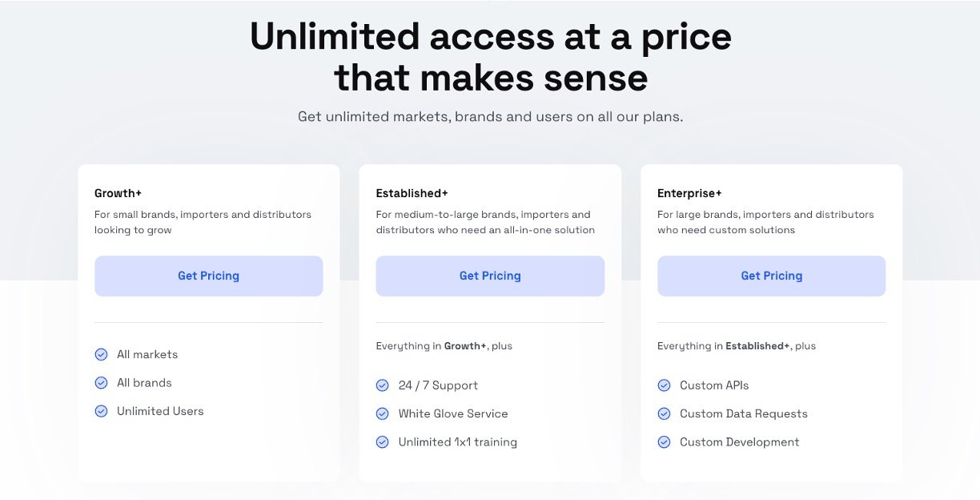Click the checkmark icon beside White Glove Service

[x=383, y=413]
